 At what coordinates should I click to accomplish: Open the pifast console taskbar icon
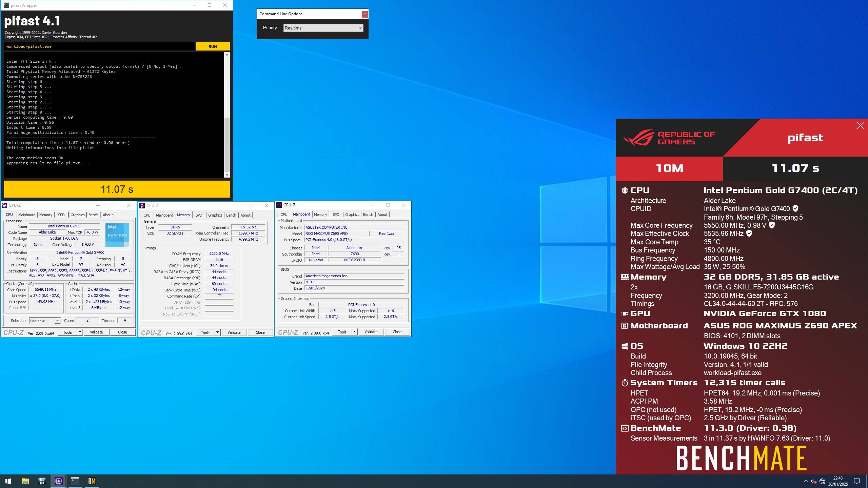[75, 481]
